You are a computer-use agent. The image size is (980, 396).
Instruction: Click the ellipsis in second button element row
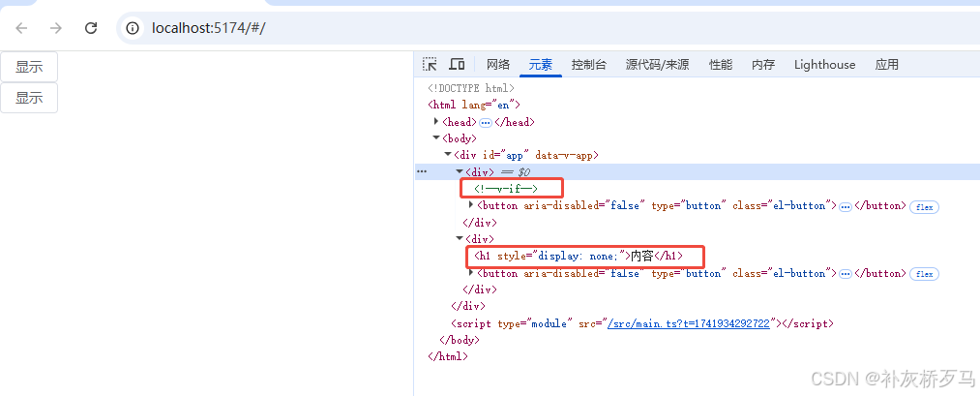[845, 274]
